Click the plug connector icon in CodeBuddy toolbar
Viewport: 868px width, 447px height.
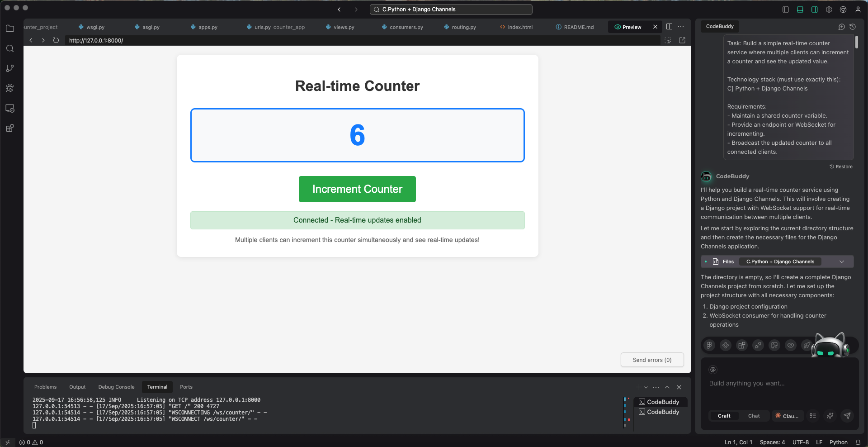tap(758, 345)
